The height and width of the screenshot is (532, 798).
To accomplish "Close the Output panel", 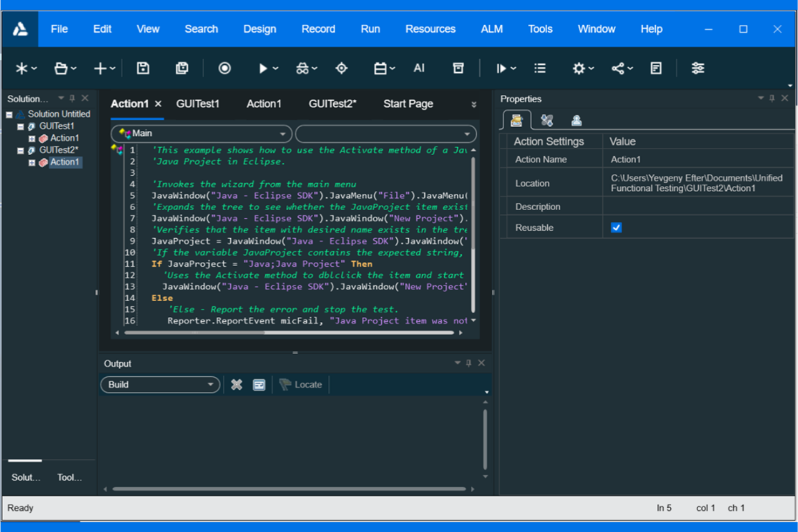I will (481, 363).
